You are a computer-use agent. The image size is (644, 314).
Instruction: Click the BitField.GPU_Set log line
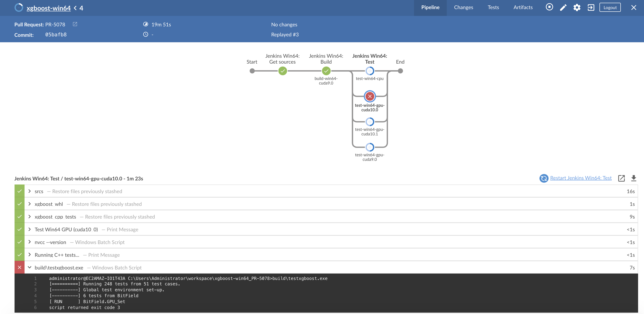click(87, 302)
